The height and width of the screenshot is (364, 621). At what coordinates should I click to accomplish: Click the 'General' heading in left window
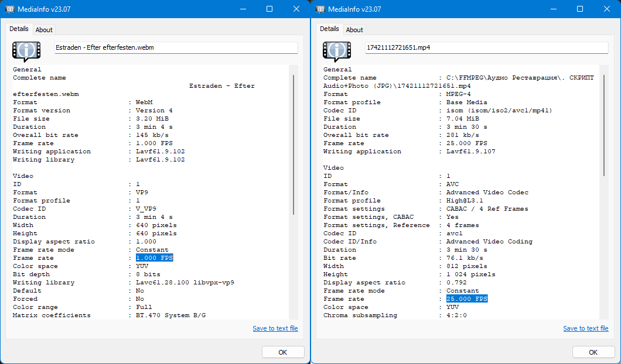click(27, 70)
